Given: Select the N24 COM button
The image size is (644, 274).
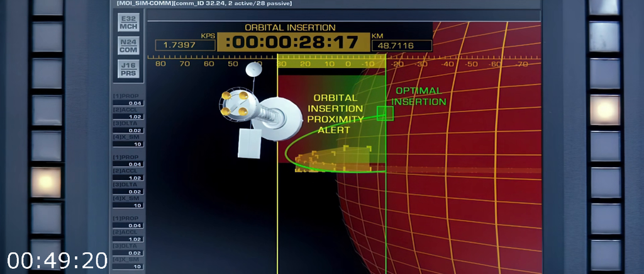Looking at the screenshot, I should (x=128, y=45).
